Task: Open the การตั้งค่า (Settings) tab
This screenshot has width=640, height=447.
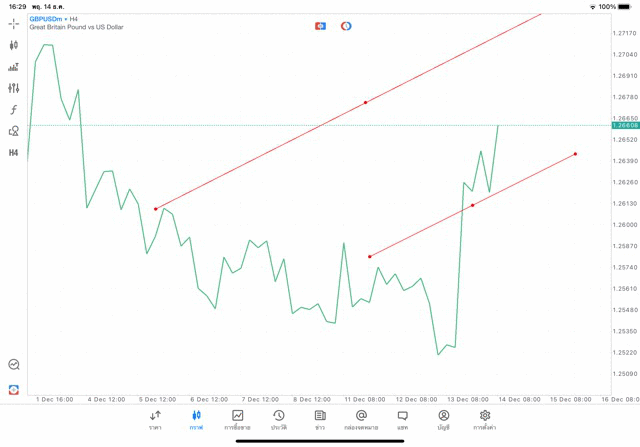Action: (x=485, y=420)
